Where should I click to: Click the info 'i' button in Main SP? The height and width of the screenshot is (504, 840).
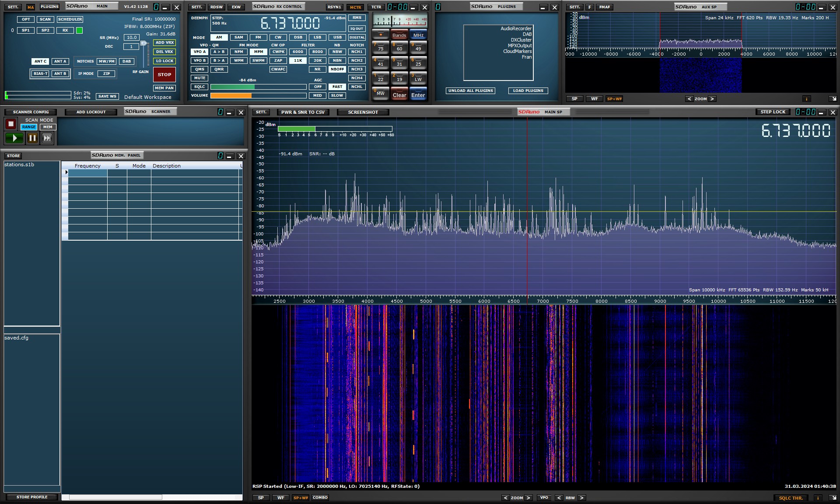[818, 498]
